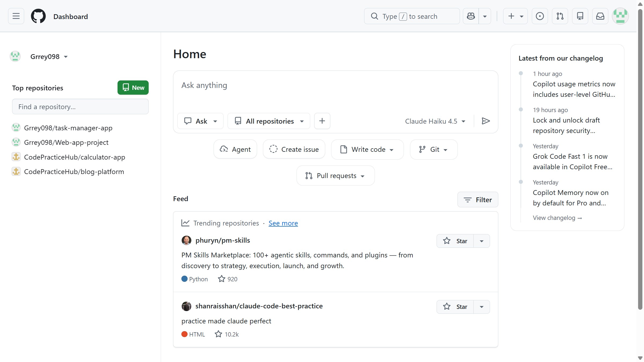Viewport: 644px width, 362px height.
Task: Open Grrey098/task-manager-app repository
Action: 68,128
